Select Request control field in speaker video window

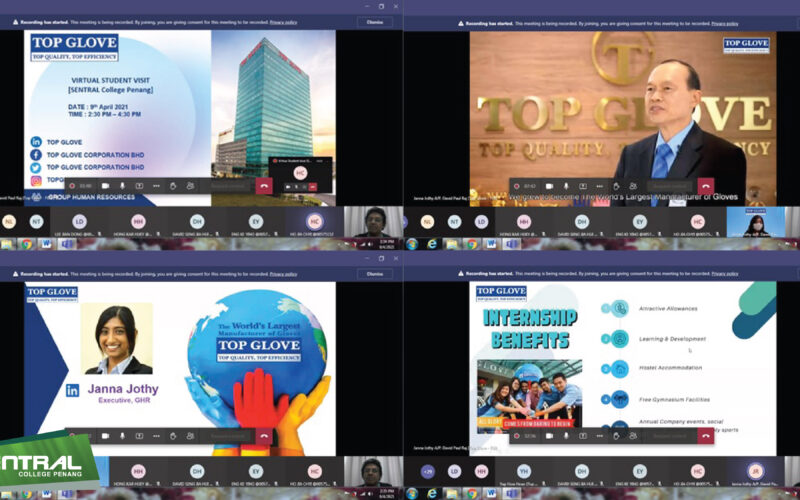click(670, 186)
